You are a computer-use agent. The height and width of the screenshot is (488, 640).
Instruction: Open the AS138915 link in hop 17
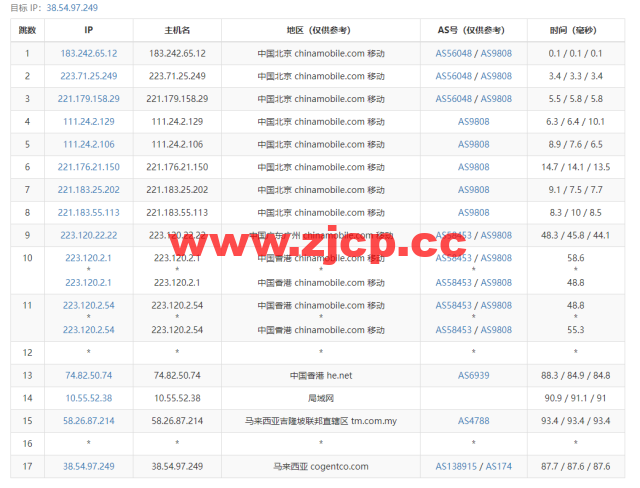(456, 466)
